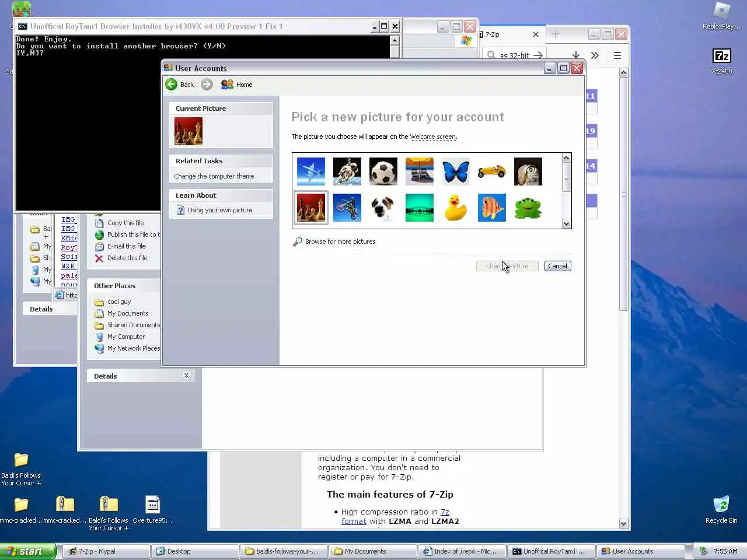The height and width of the screenshot is (560, 747).
Task: Switch to 7-Zip - Mypal taskbar button
Action: coord(106,551)
